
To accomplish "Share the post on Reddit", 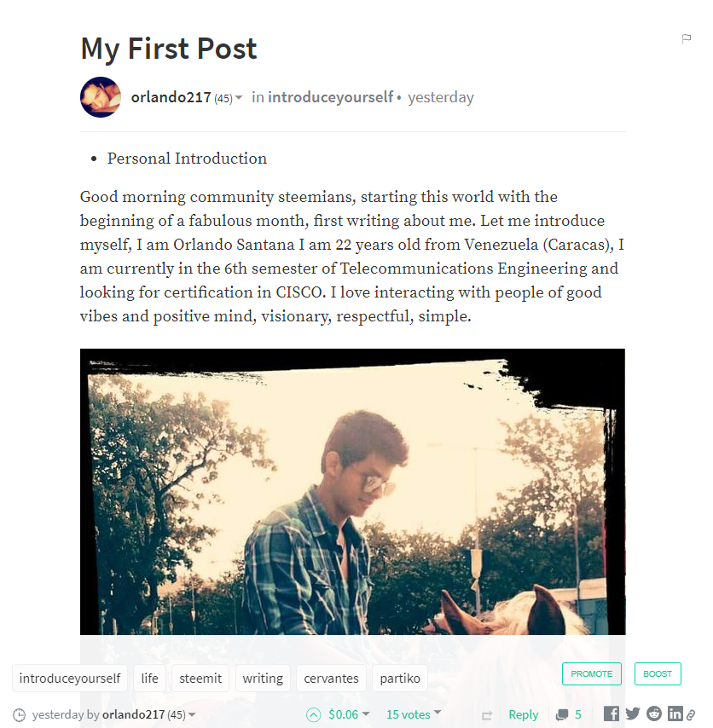I will (654, 714).
